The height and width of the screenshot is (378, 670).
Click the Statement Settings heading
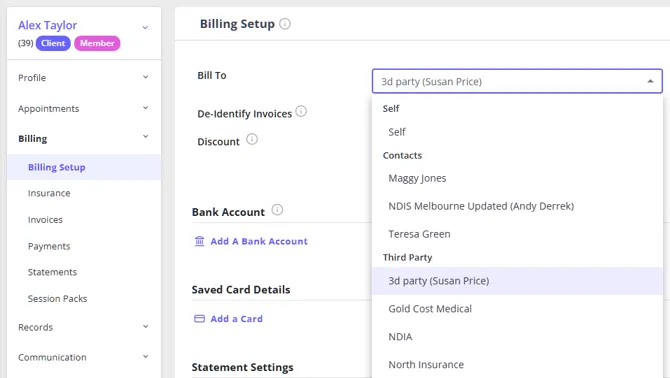pos(243,367)
